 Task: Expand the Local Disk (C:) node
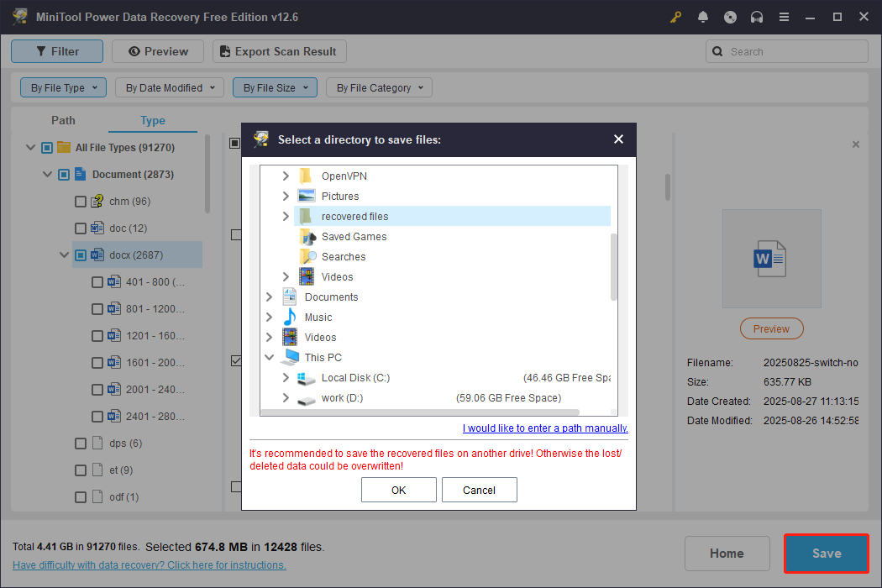point(286,378)
